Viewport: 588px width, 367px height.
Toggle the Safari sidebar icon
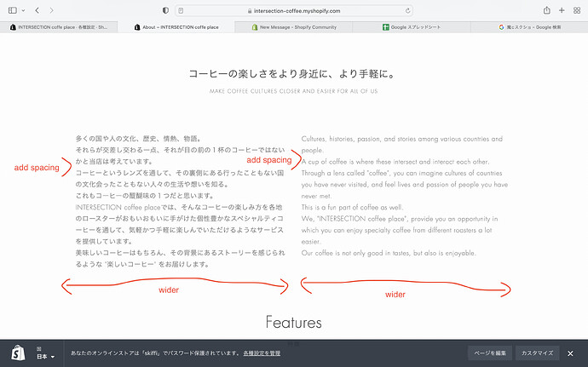pos(13,10)
